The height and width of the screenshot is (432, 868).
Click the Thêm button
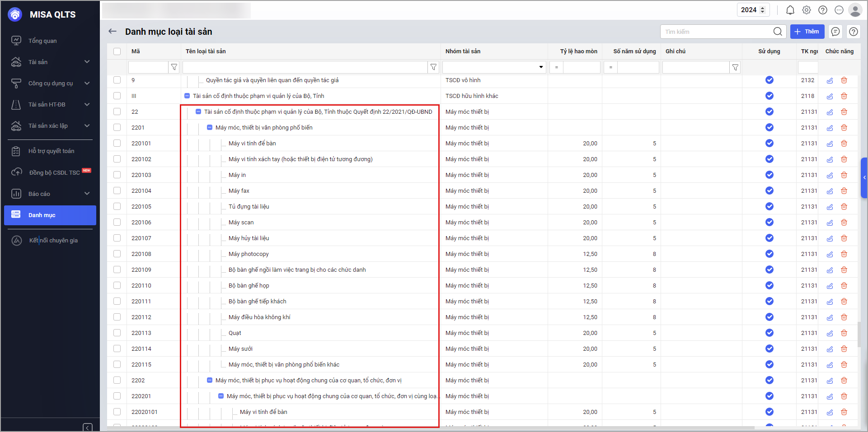(x=807, y=32)
